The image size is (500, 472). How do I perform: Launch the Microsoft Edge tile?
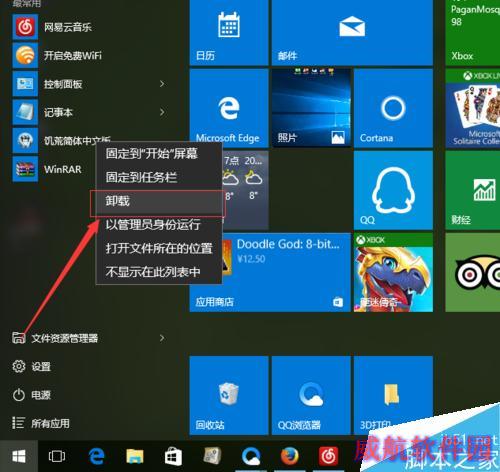(229, 108)
